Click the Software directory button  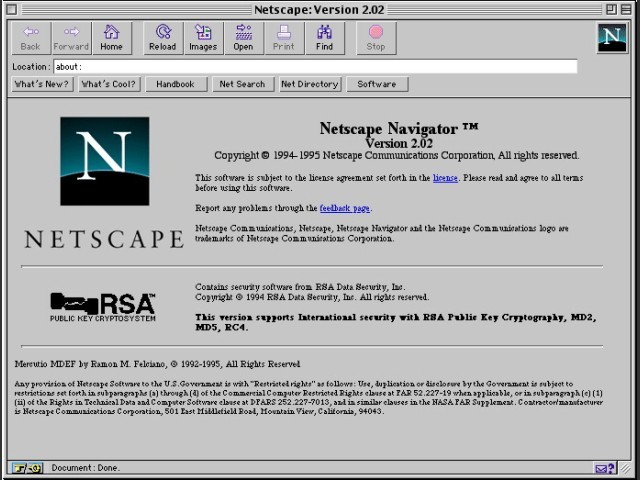coord(377,84)
